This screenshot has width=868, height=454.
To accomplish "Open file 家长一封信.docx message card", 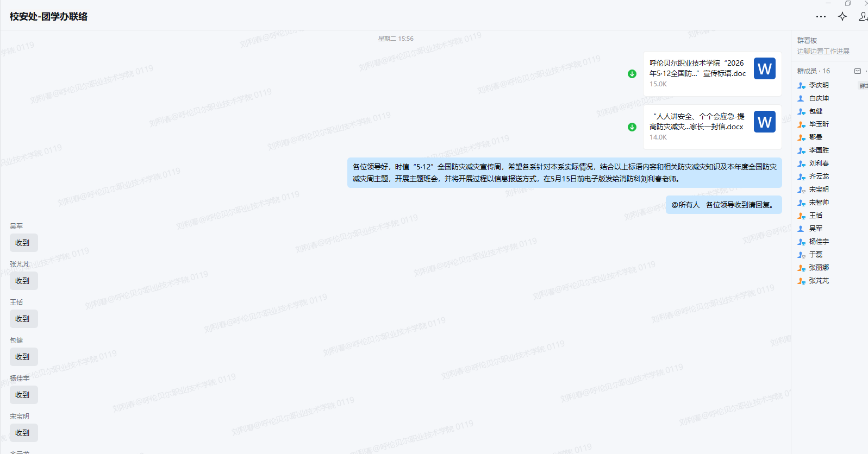I will tap(713, 127).
